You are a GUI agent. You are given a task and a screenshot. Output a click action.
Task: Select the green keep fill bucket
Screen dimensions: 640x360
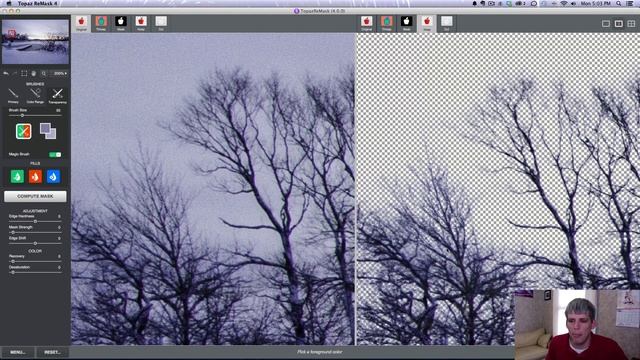click(17, 176)
